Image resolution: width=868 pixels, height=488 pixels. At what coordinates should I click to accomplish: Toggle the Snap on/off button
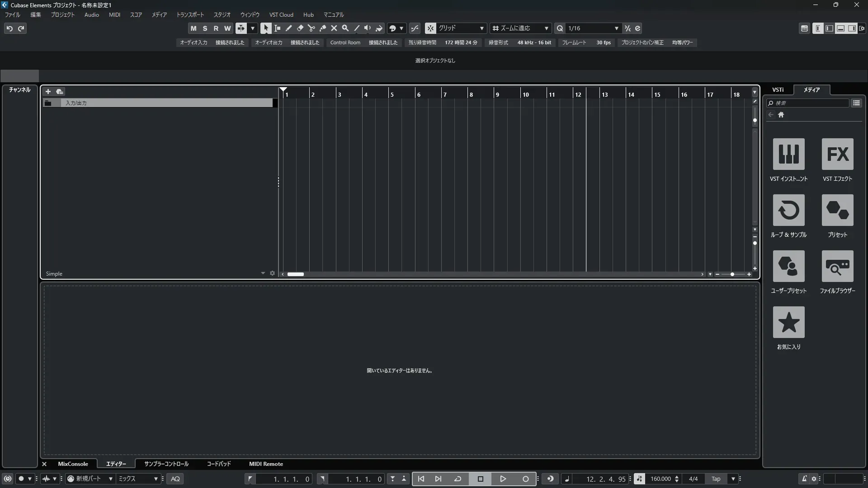[x=430, y=28]
